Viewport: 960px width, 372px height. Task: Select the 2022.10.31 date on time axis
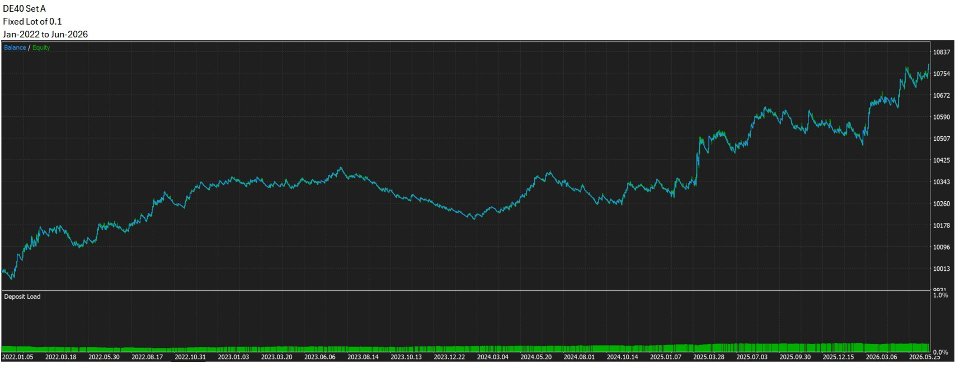[190, 356]
